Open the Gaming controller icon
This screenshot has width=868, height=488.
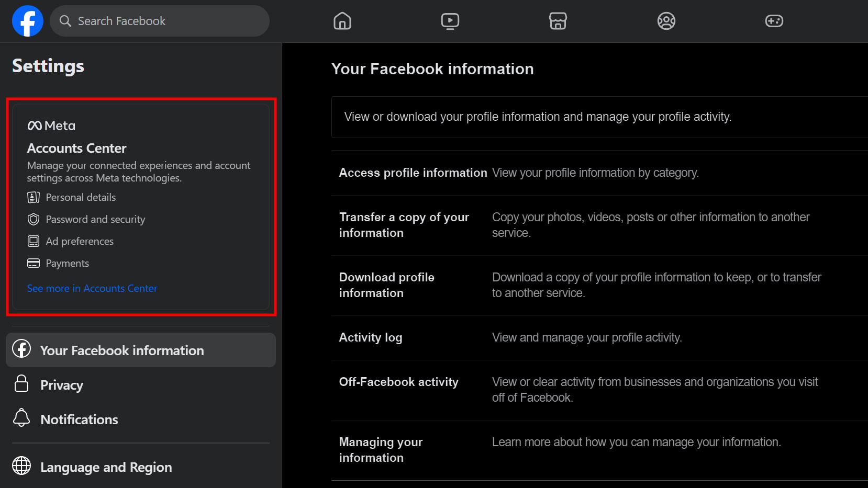[774, 21]
